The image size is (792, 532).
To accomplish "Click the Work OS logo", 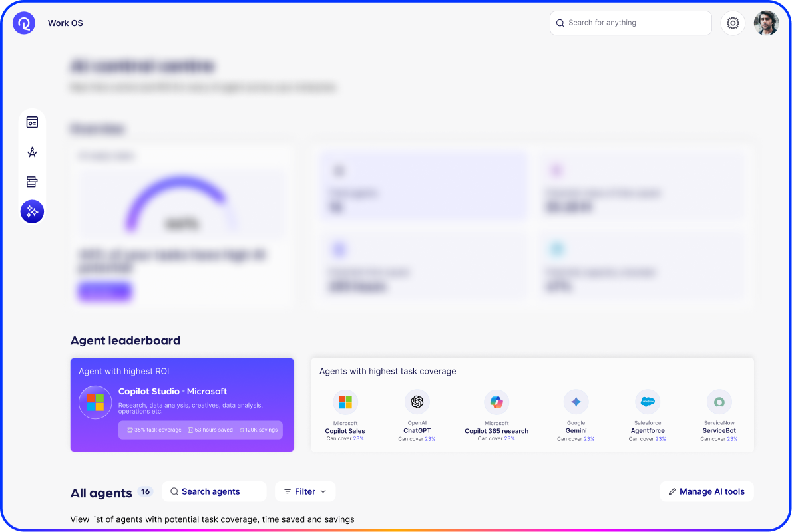I will coord(23,23).
